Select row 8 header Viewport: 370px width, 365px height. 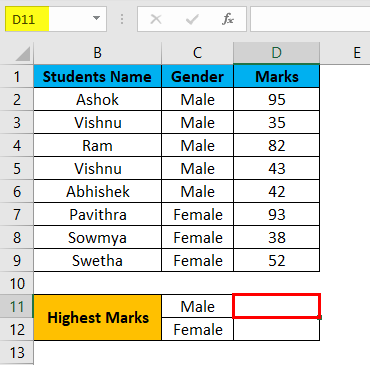17,237
